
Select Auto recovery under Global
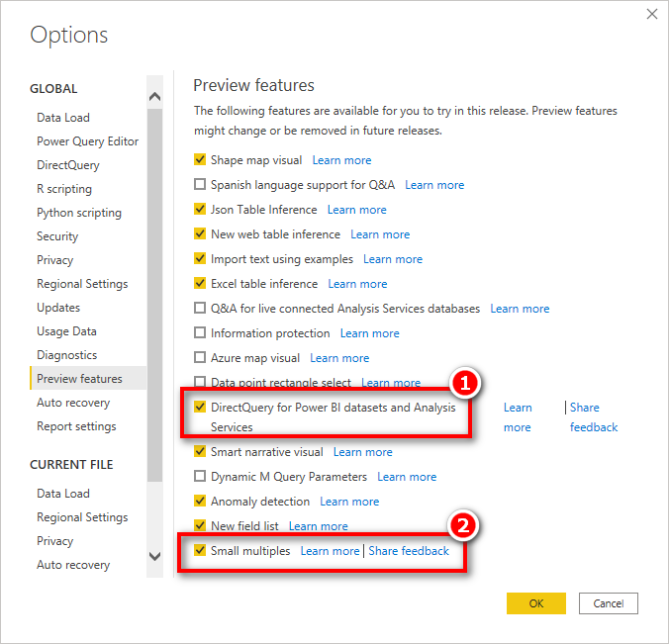(73, 403)
